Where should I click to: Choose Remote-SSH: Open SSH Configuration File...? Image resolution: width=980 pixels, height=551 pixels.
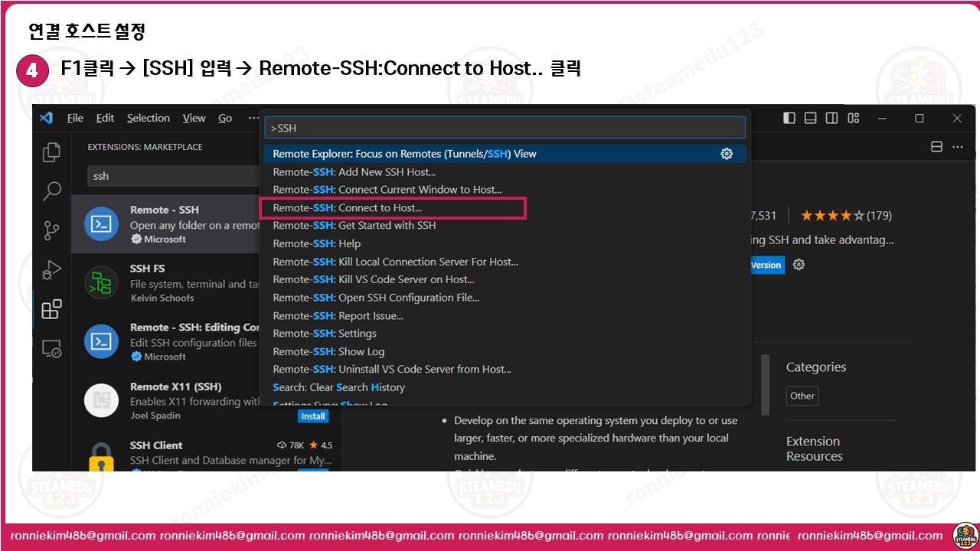pos(505,298)
